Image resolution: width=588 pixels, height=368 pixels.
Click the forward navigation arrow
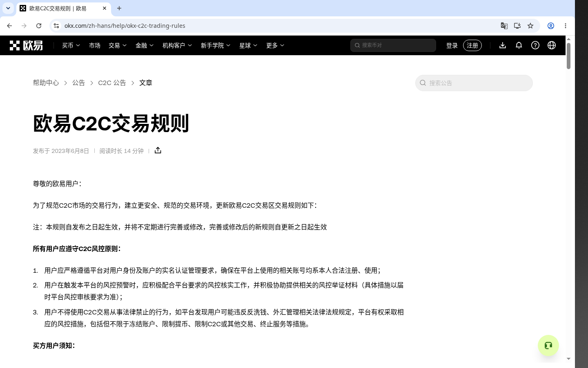(x=24, y=26)
